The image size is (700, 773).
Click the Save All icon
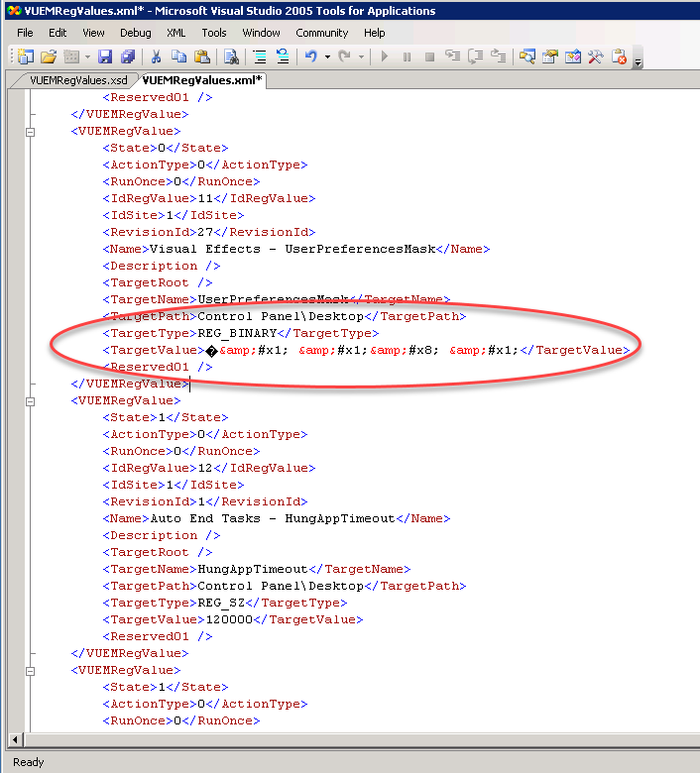(x=127, y=57)
